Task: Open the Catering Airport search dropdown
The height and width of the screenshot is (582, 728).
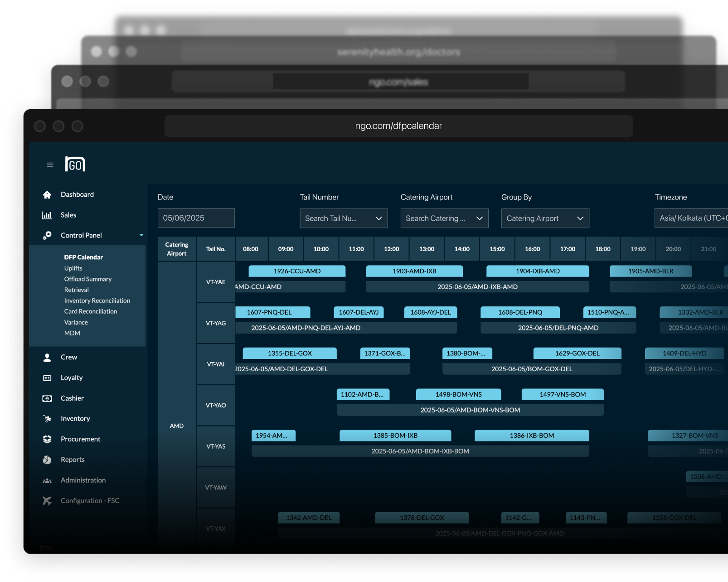Action: point(444,218)
